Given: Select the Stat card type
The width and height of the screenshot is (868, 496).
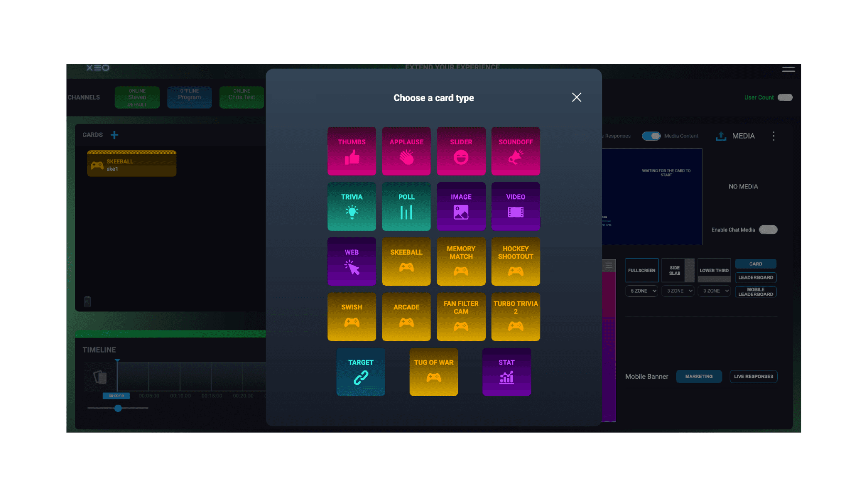Looking at the screenshot, I should pos(506,372).
